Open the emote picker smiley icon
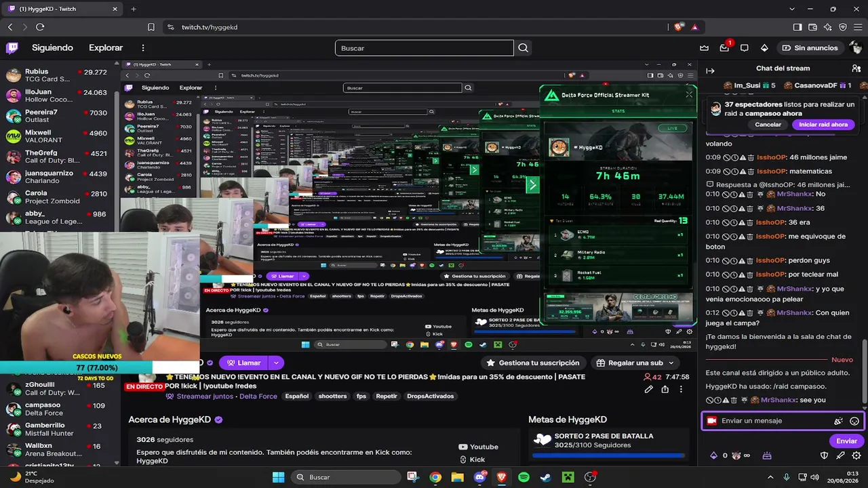 (x=854, y=421)
